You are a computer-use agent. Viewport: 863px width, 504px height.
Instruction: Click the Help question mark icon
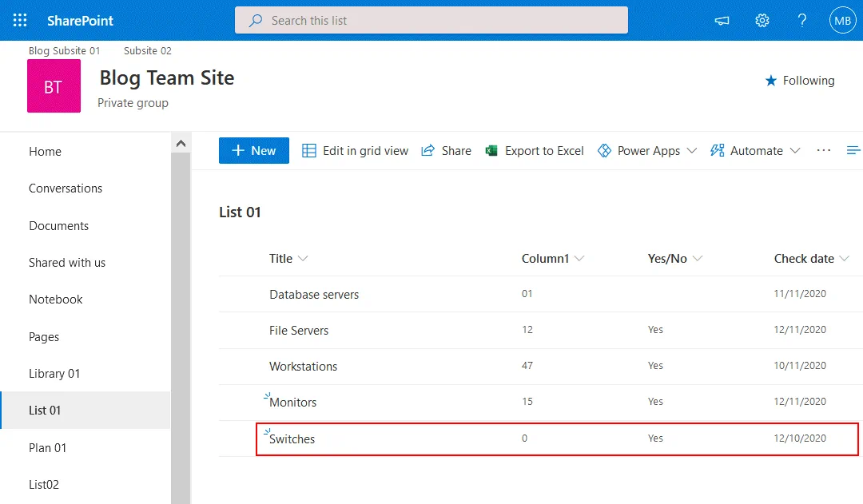[802, 21]
